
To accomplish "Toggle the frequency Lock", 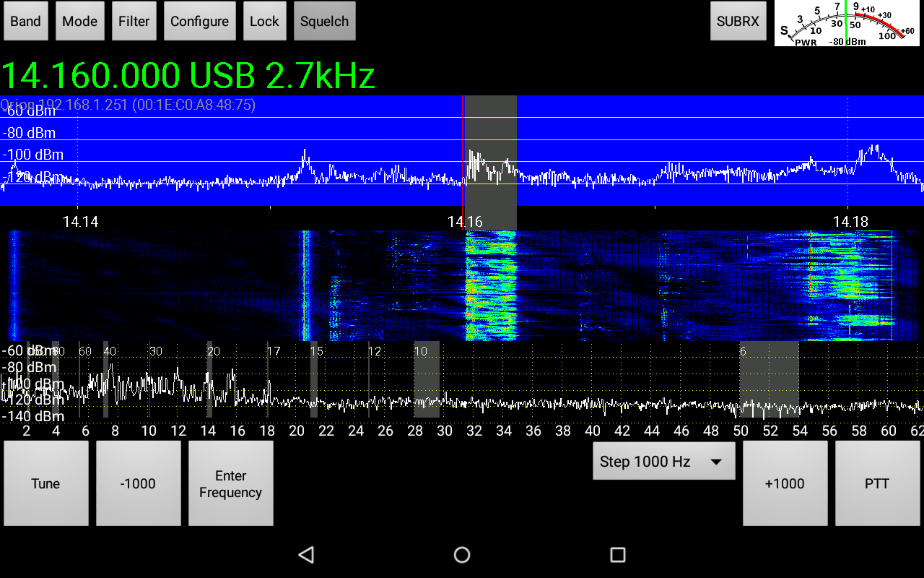I will pos(264,21).
